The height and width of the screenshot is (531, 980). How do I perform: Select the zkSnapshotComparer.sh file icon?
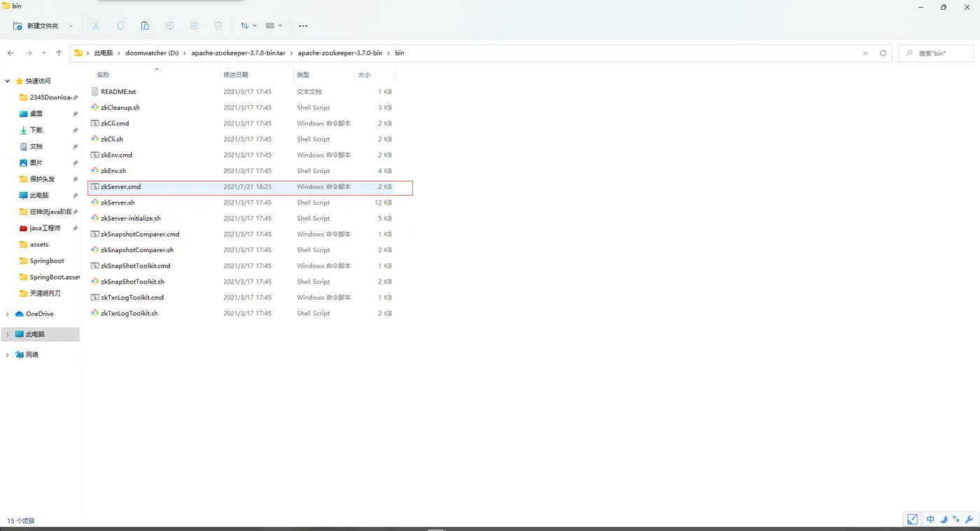[95, 250]
